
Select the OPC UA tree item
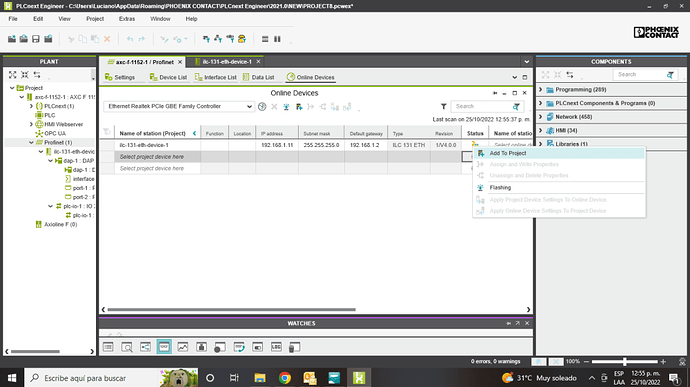(x=55, y=133)
